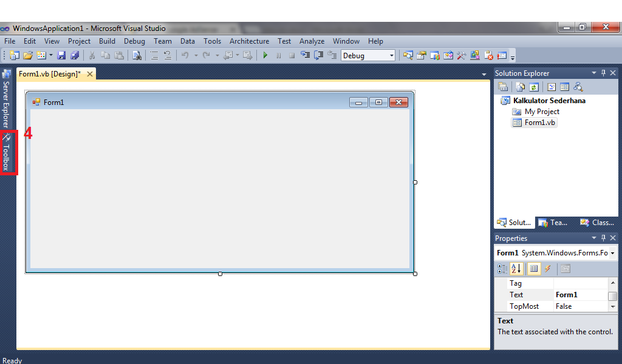This screenshot has height=364, width=622.
Task: Click the Comment out lines icon
Action: (x=154, y=55)
